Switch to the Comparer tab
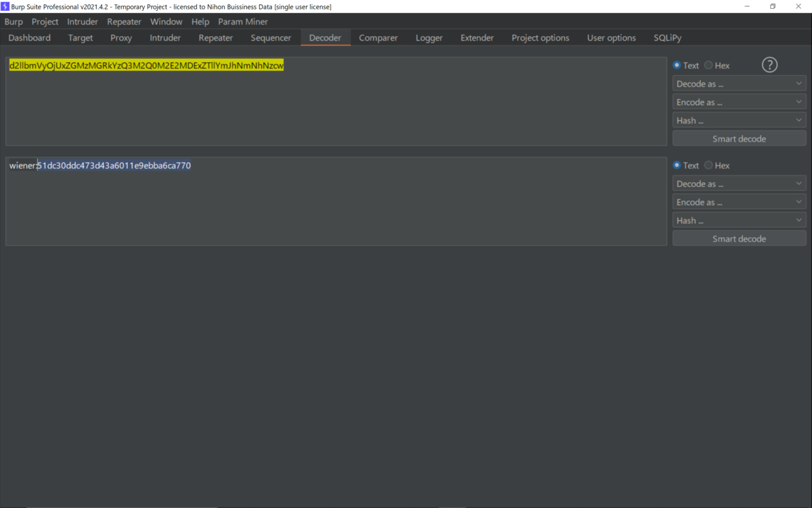Screen dimensions: 812x508 378,38
